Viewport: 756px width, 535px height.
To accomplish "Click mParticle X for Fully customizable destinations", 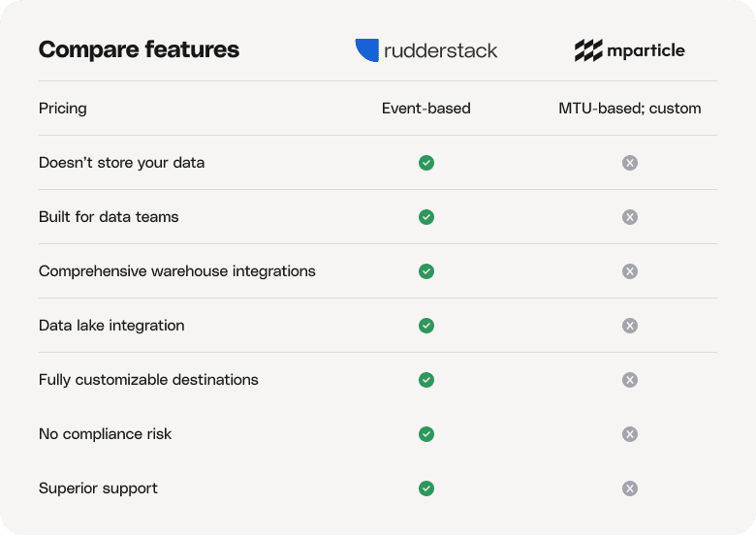I will (x=630, y=380).
